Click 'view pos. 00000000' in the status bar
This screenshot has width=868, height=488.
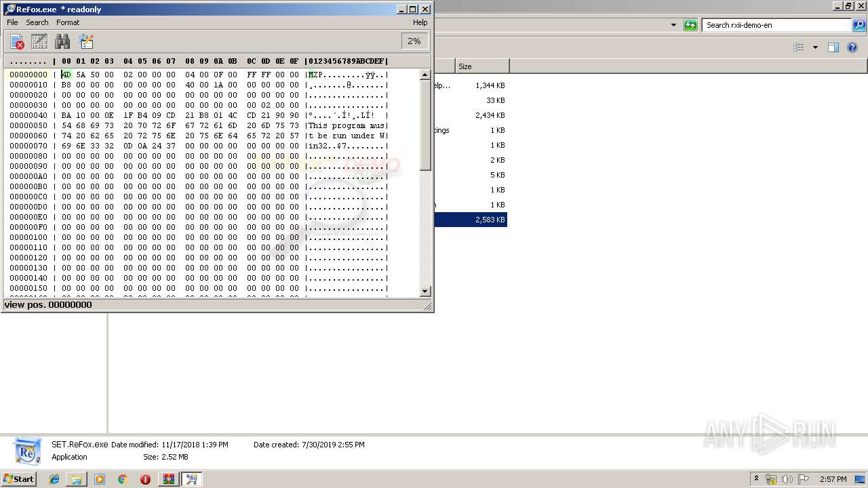pos(48,305)
